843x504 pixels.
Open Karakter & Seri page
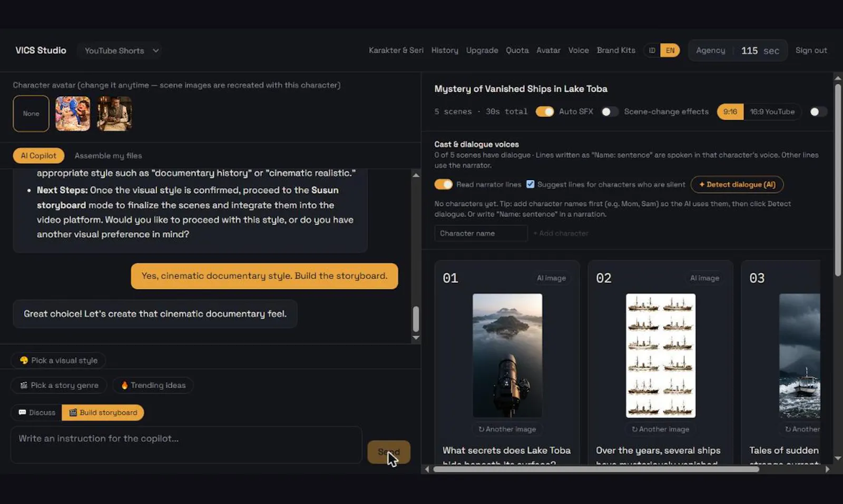pyautogui.click(x=396, y=51)
